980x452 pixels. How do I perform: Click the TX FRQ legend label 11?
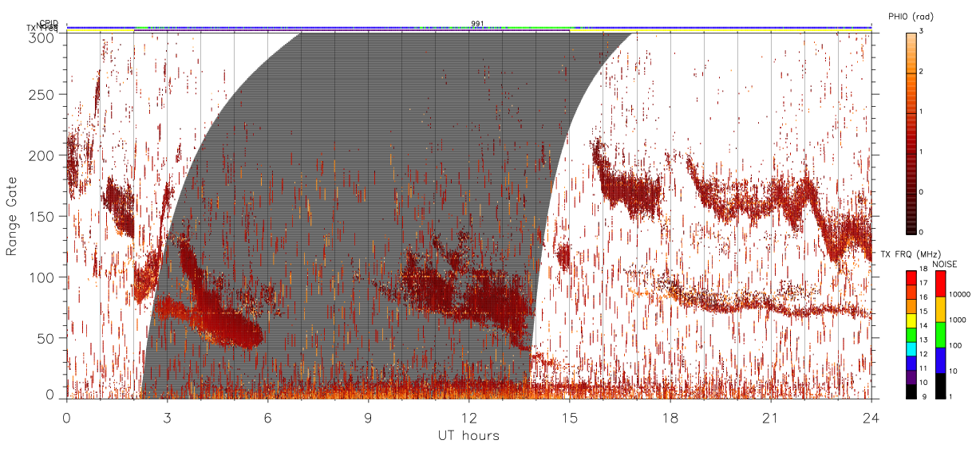coord(923,368)
